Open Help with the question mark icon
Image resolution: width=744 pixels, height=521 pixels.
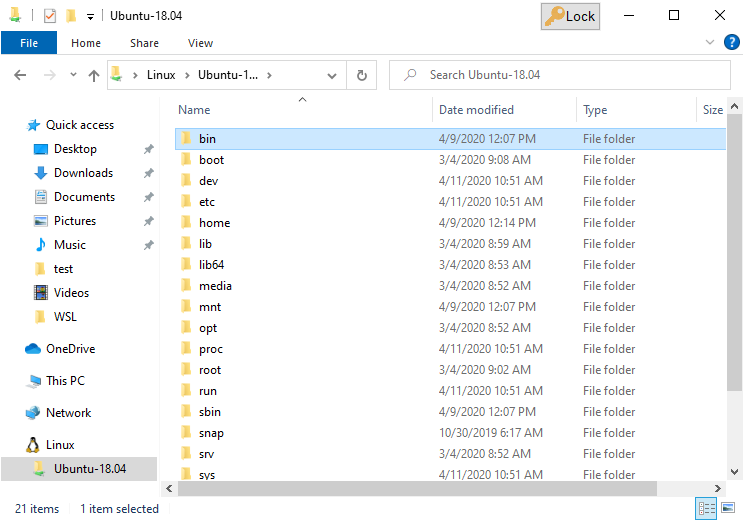pyautogui.click(x=731, y=42)
